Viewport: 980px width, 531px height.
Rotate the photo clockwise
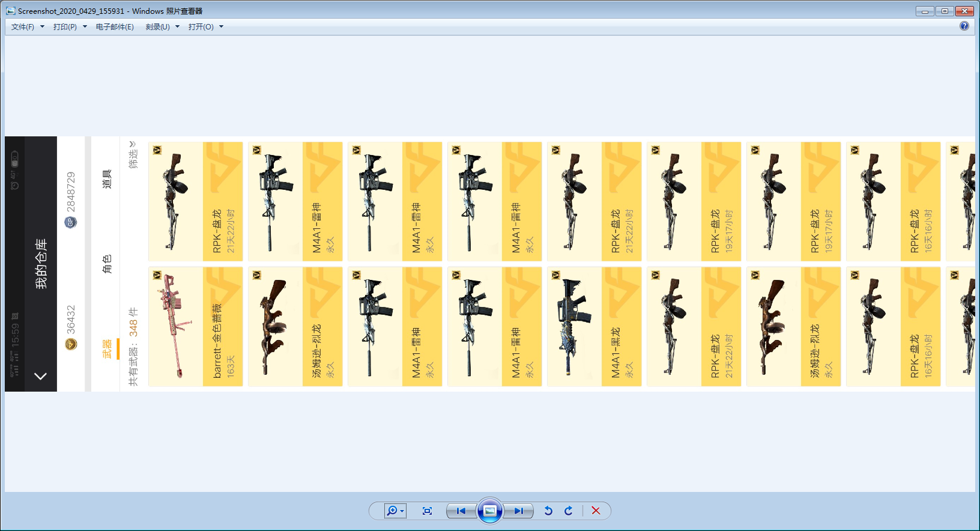click(569, 511)
